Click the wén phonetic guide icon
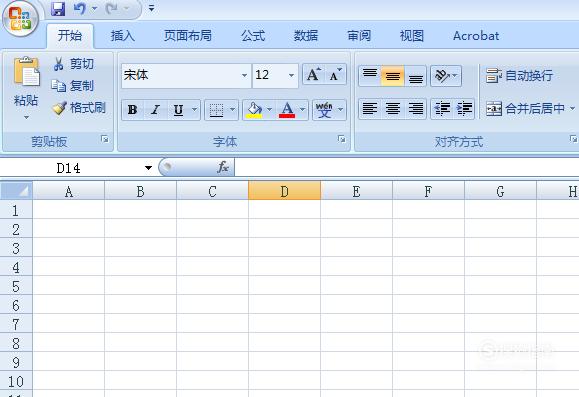The image size is (579, 397). pyautogui.click(x=324, y=110)
